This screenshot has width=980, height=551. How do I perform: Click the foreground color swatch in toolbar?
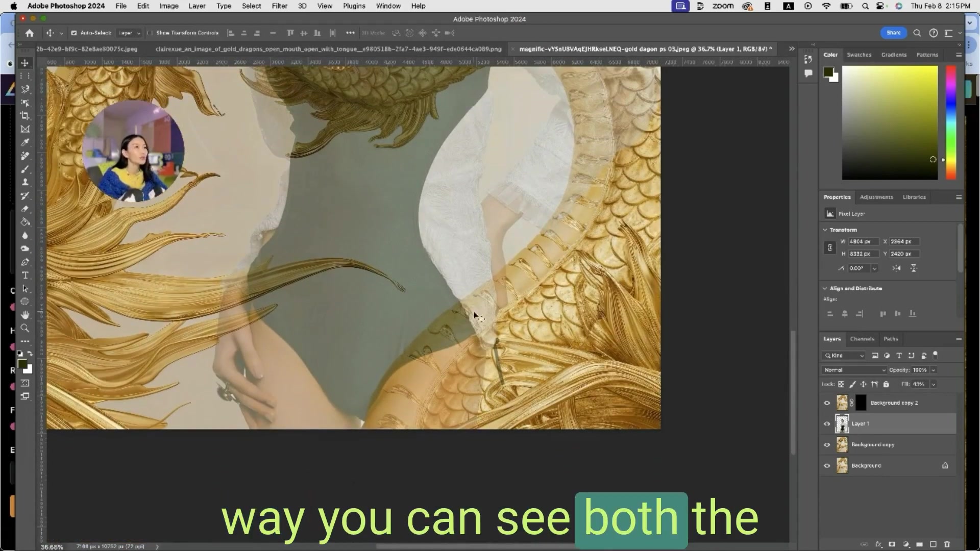tap(22, 364)
